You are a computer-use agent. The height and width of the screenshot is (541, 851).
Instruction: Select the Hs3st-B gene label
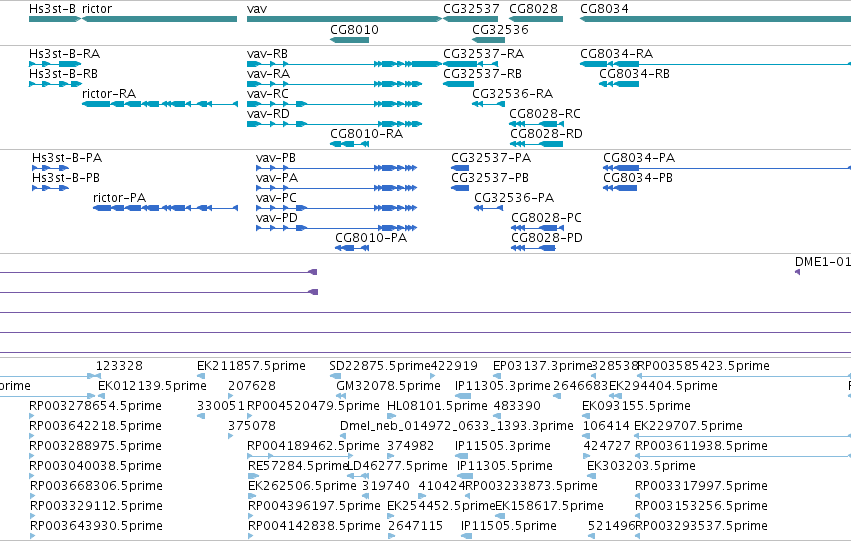click(53, 9)
